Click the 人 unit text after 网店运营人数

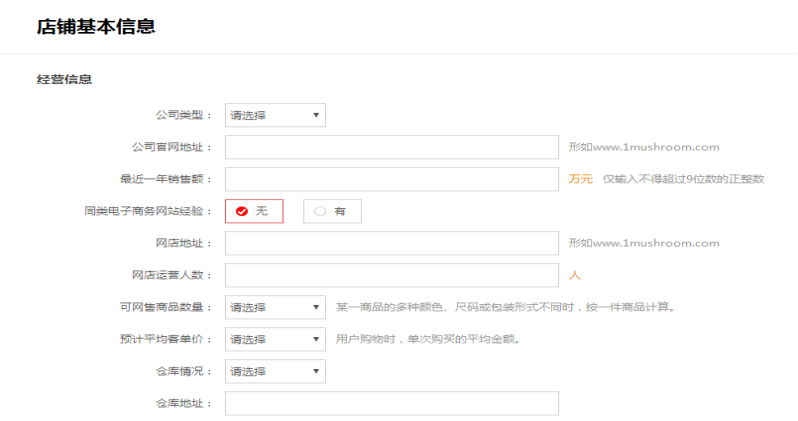tap(575, 275)
